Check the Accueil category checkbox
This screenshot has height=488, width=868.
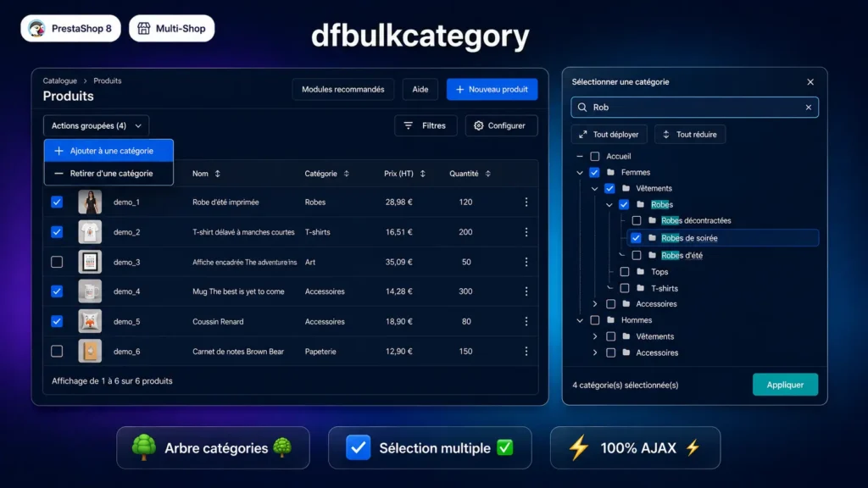coord(594,156)
